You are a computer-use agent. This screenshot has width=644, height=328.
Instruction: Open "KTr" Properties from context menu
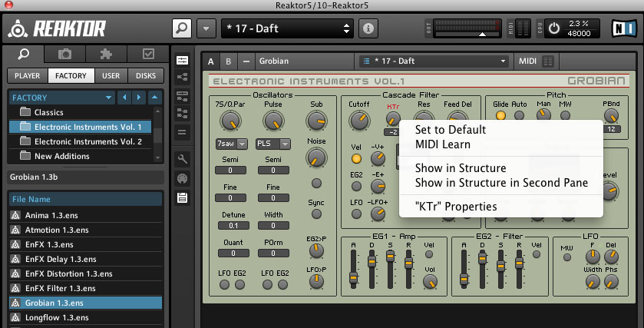point(456,207)
